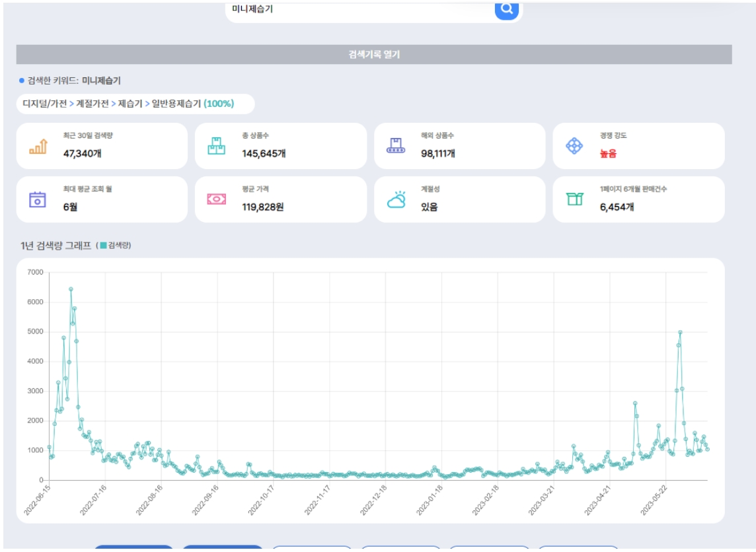Click the 5,000 peak point after 2023-05-22
Screen dimensions: 756x552
click(680, 332)
